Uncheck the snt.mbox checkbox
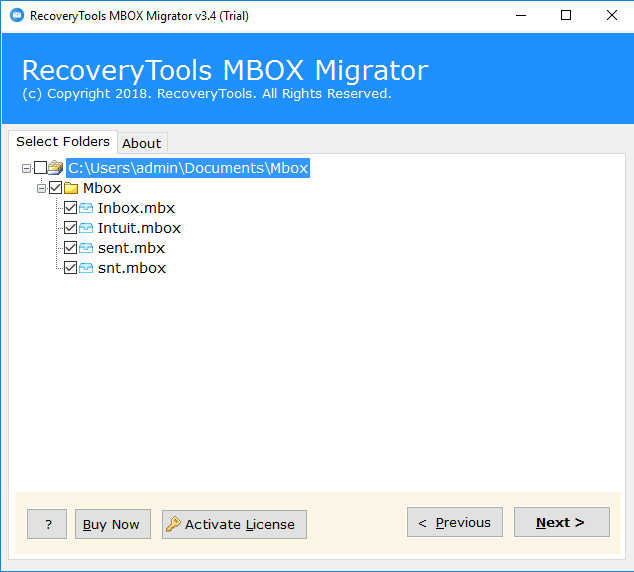Screen dimensions: 634x572 70,268
